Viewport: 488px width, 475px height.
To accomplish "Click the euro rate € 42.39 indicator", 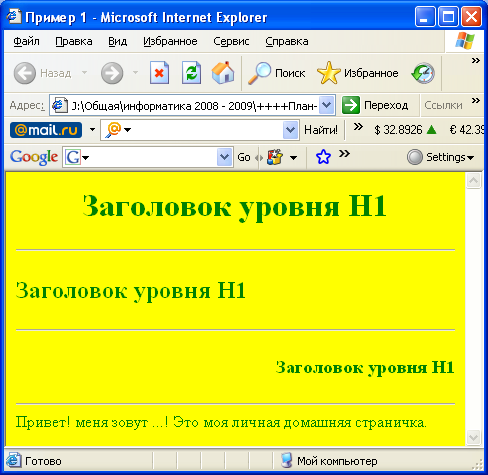I will pos(467,130).
